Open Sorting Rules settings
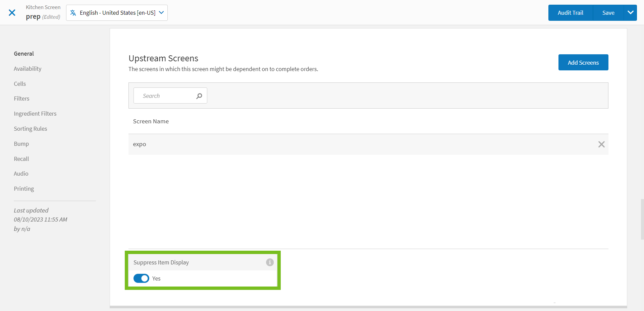 coord(31,129)
